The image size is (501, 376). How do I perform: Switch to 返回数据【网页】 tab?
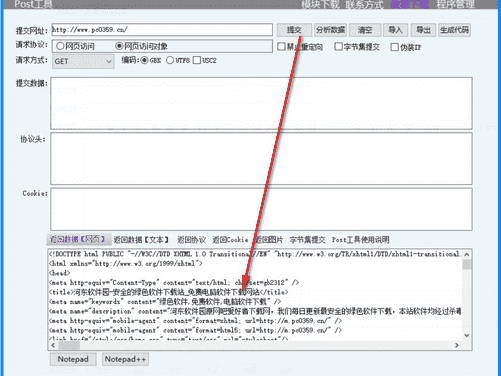(78, 239)
